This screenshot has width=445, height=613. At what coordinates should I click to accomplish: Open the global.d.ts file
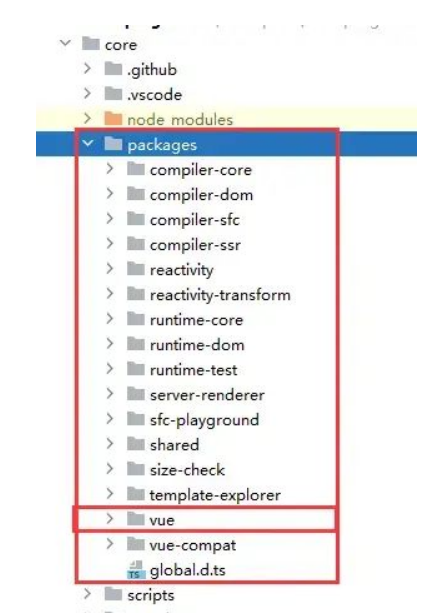[x=188, y=570]
